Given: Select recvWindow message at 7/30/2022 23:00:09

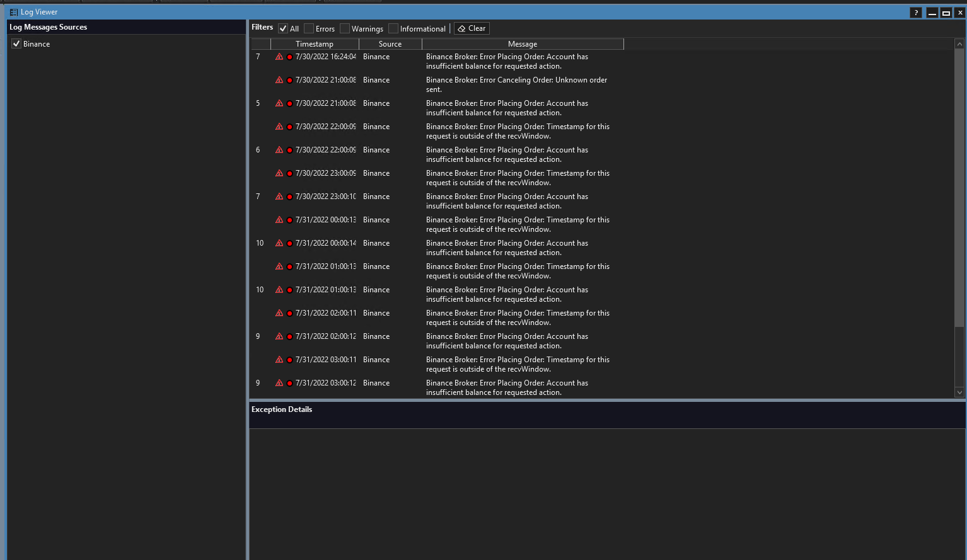Looking at the screenshot, I should pos(518,178).
